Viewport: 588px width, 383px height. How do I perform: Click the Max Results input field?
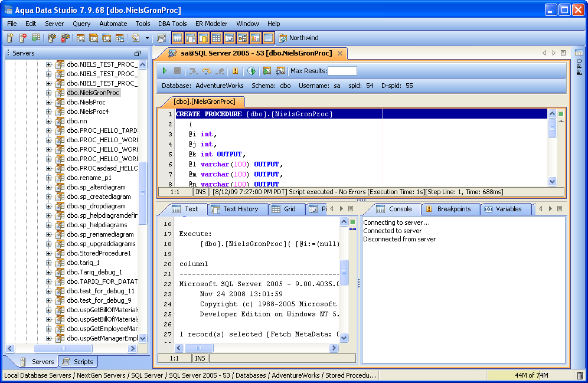click(342, 71)
